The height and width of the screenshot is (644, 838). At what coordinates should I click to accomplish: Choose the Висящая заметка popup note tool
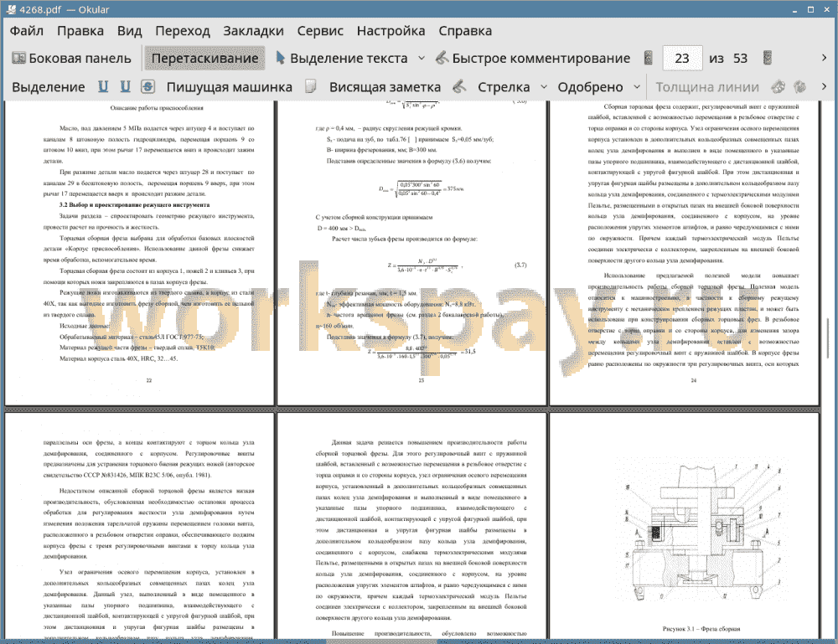[x=385, y=87]
